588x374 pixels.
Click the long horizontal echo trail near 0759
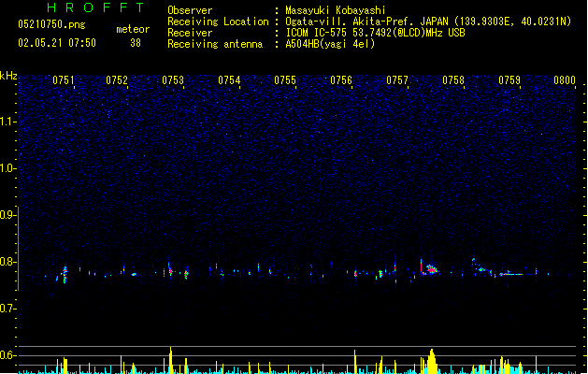(x=510, y=274)
